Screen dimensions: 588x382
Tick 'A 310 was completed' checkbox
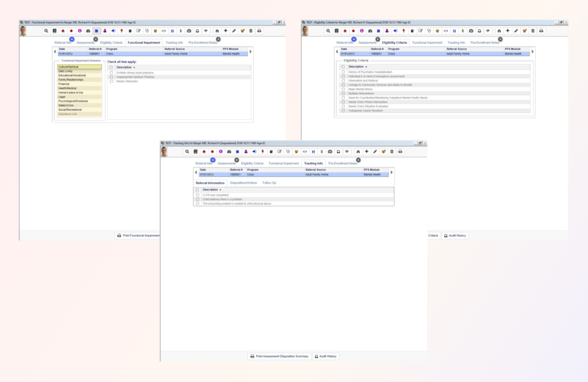[x=198, y=195]
